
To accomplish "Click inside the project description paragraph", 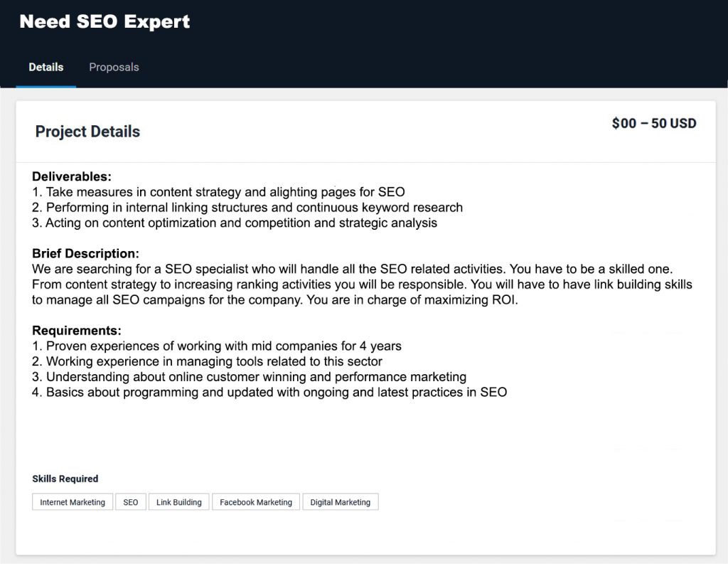I will (355, 284).
